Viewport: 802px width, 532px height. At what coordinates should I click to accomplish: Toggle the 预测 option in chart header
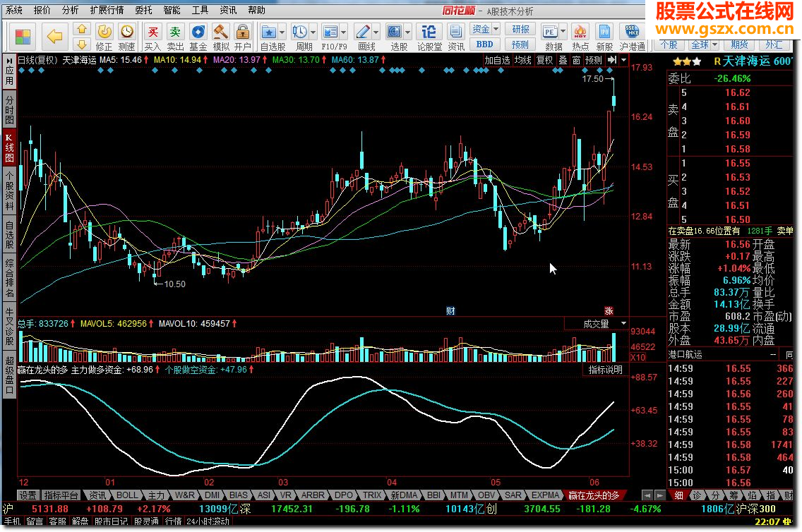(593, 60)
